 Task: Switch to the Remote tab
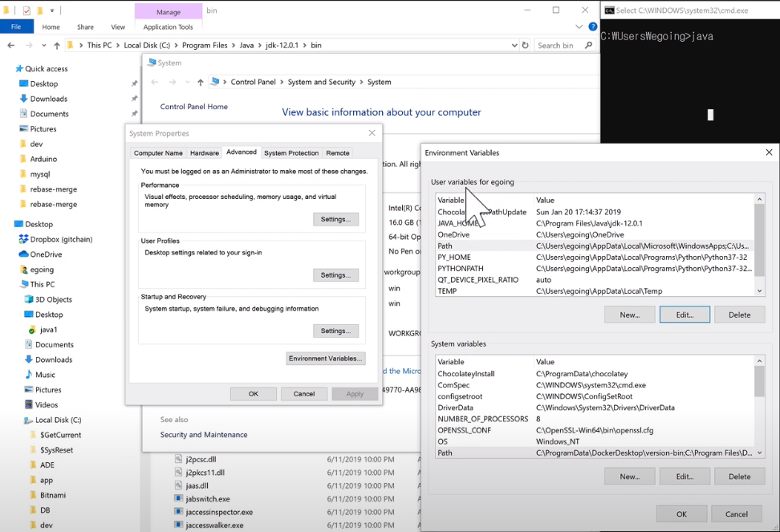[338, 153]
